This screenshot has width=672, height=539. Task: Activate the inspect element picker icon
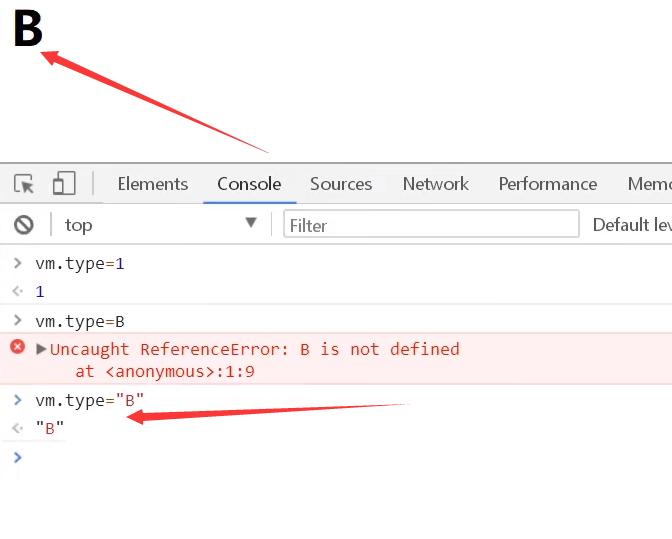click(24, 184)
